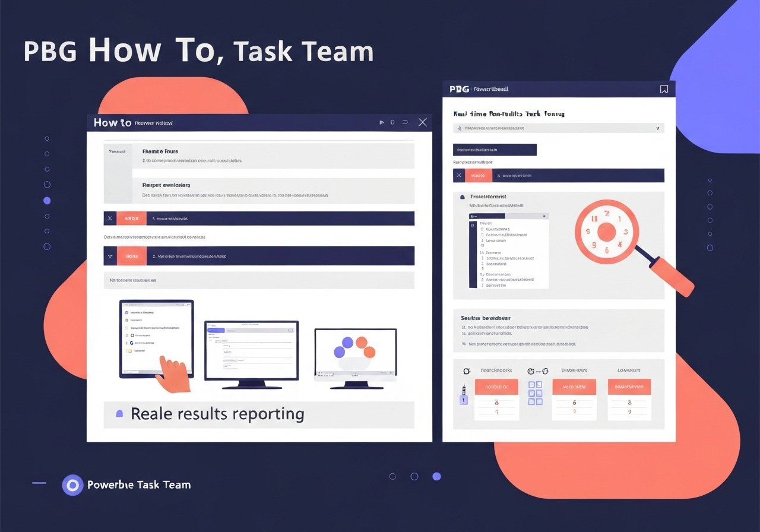The height and width of the screenshot is (532, 760).
Task: Clear the search field using its small x
Action: coord(657,128)
